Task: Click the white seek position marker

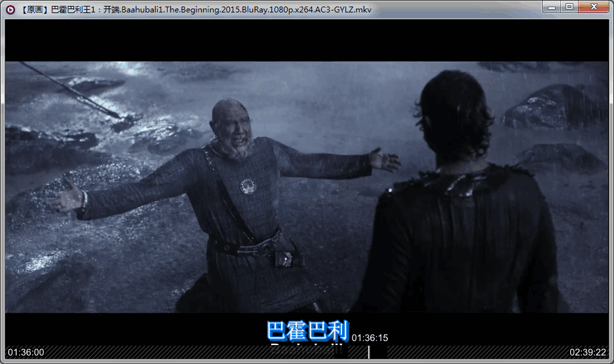Action: [x=369, y=352]
